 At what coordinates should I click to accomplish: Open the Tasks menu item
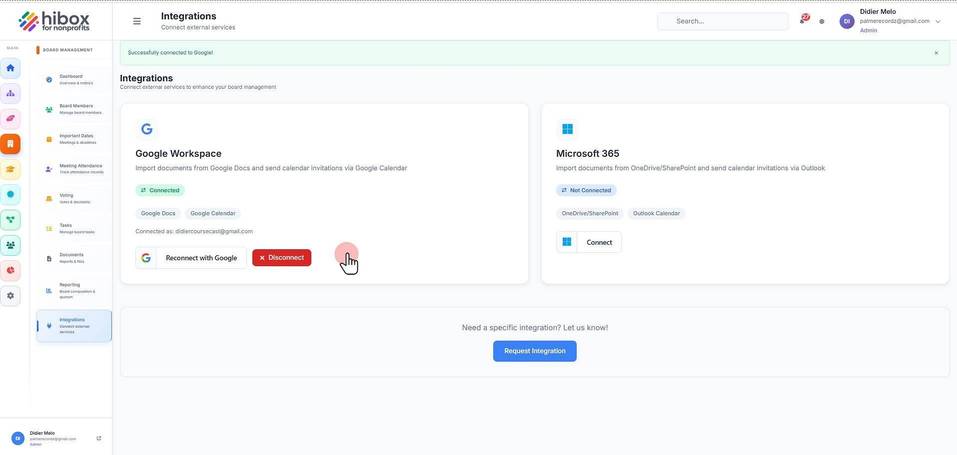click(73, 228)
